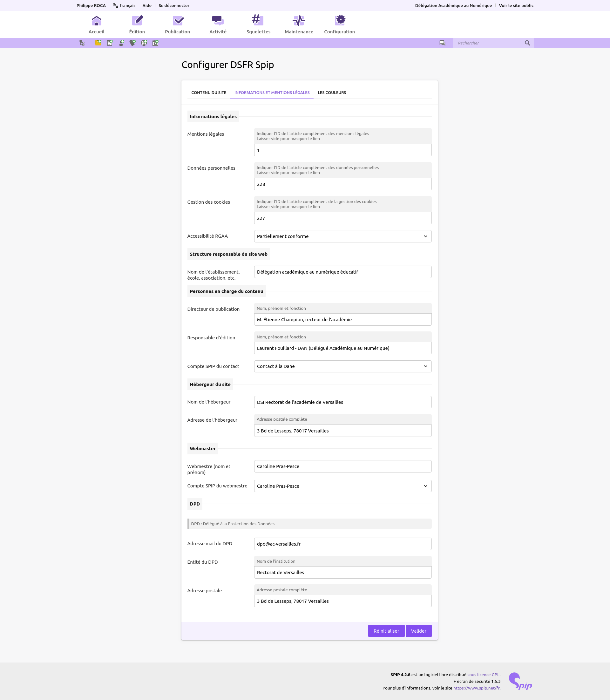Screen dimensions: 610x700
Task: Click the Valider button
Action: pos(418,631)
